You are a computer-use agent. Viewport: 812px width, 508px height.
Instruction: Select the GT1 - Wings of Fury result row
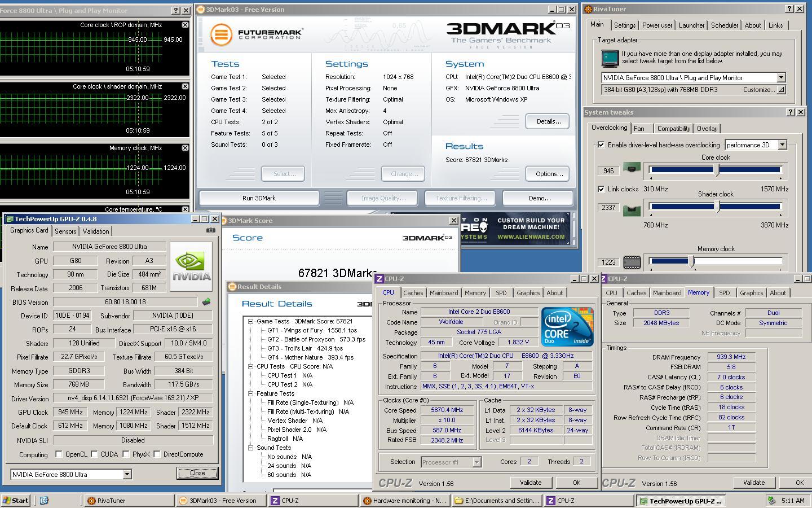tap(312, 330)
